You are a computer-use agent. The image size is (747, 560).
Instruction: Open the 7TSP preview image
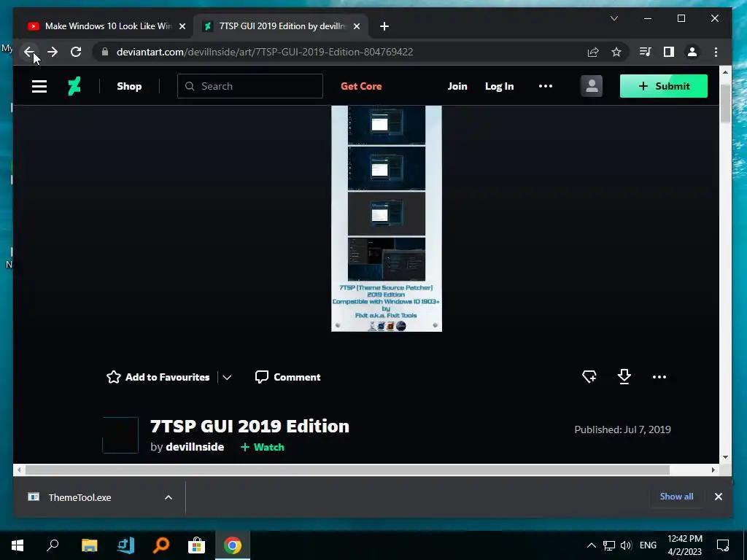point(387,219)
